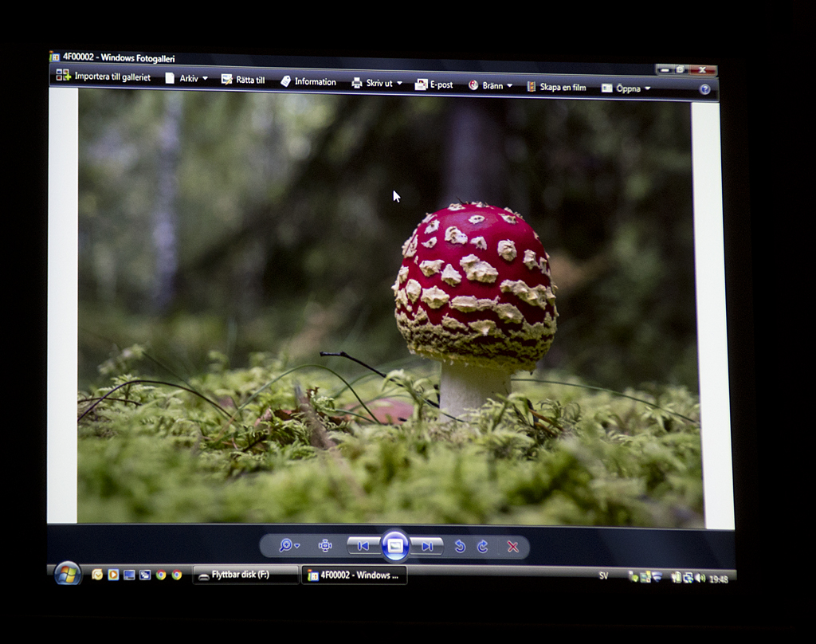Launch the second Chrome quick launch icon
816x644 pixels.
coord(177,575)
